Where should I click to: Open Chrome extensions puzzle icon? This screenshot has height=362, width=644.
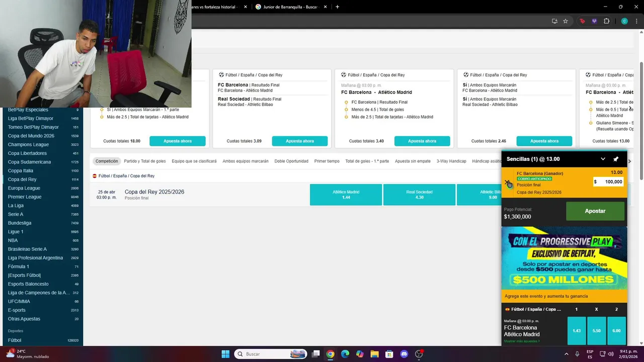(x=606, y=21)
